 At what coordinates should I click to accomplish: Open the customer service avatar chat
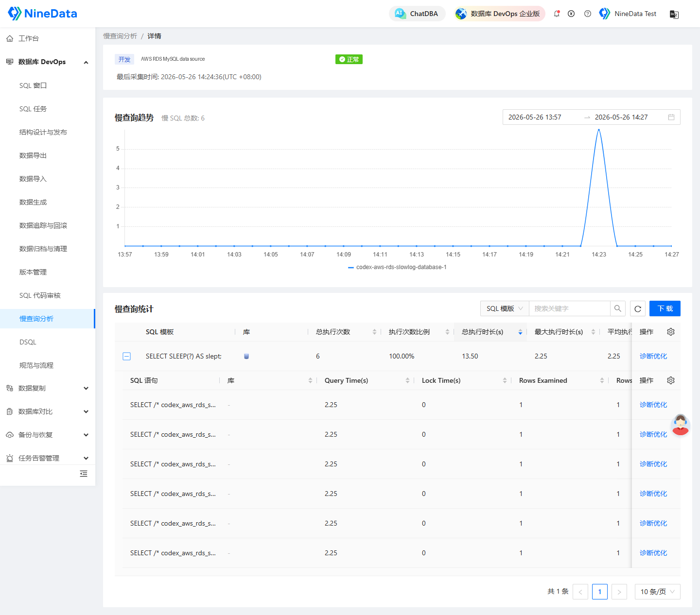point(680,425)
